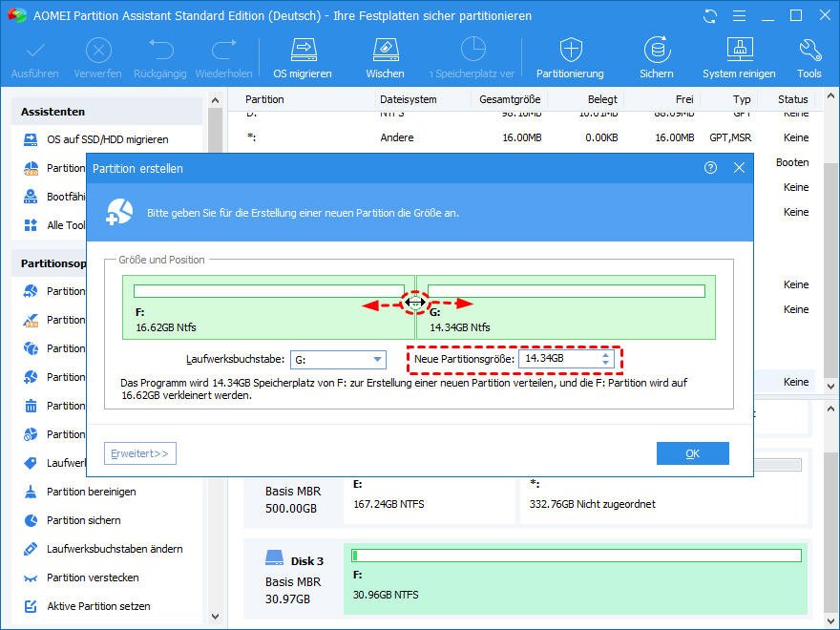Click the Ausführen apply checkmark icon

[x=34, y=52]
